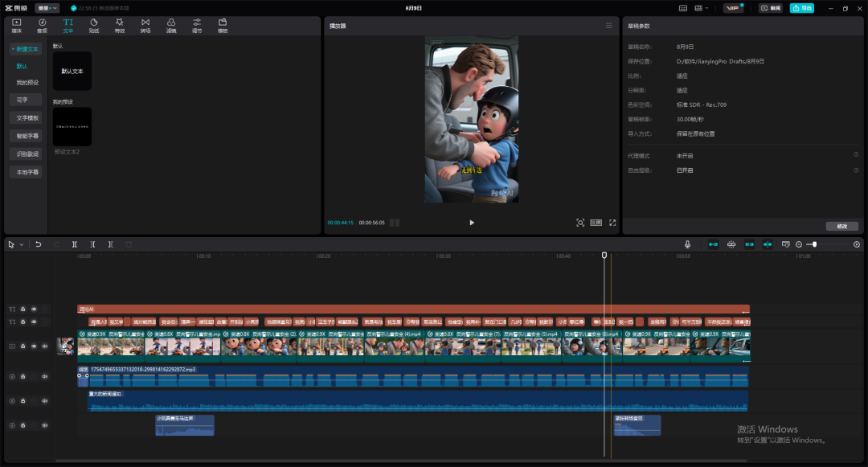Open the 比例 aspect ratio button
Viewport: 868px width, 467px height.
[x=596, y=223]
